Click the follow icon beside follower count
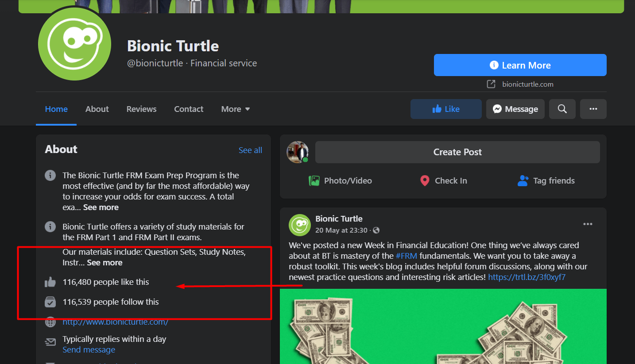 pos(50,302)
